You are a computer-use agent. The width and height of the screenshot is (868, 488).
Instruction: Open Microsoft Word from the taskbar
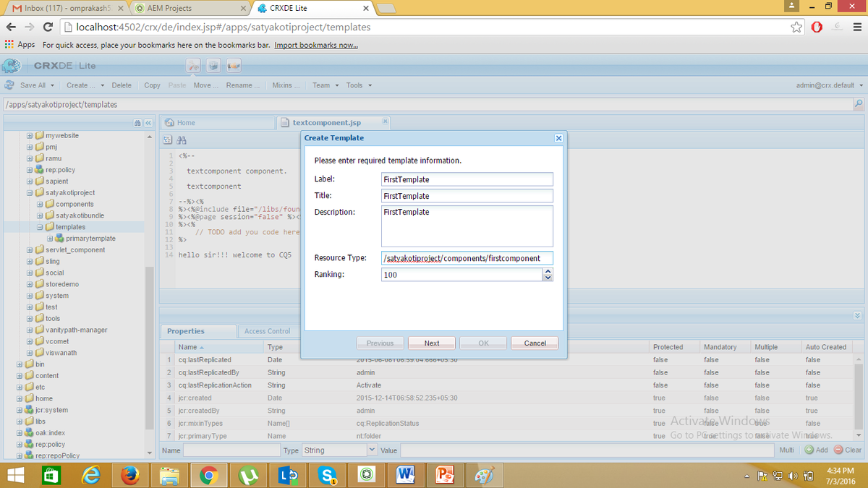(405, 475)
